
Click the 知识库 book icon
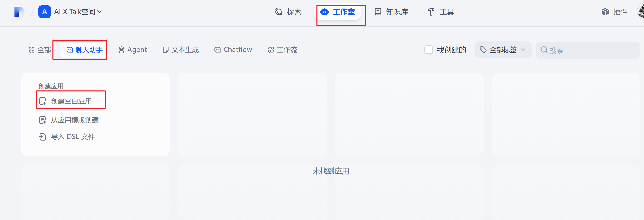(378, 12)
